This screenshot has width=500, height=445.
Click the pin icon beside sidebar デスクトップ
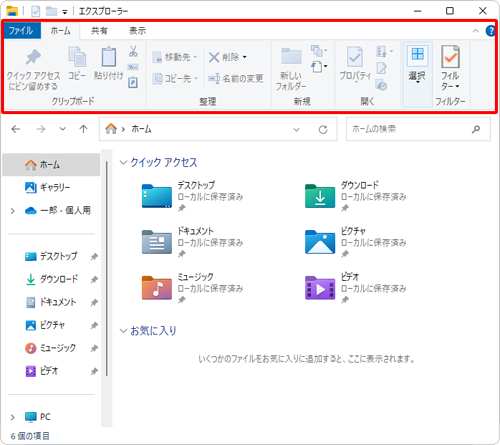[x=94, y=257]
